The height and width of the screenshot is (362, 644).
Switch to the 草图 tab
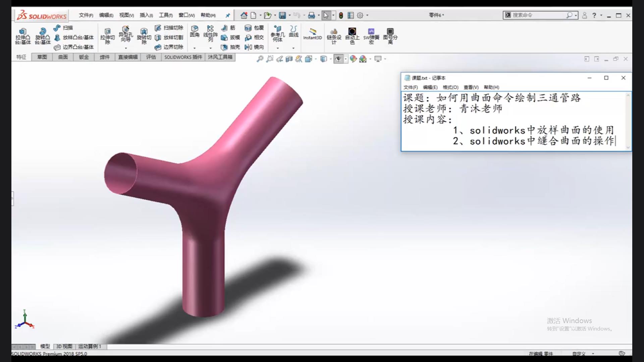point(42,57)
